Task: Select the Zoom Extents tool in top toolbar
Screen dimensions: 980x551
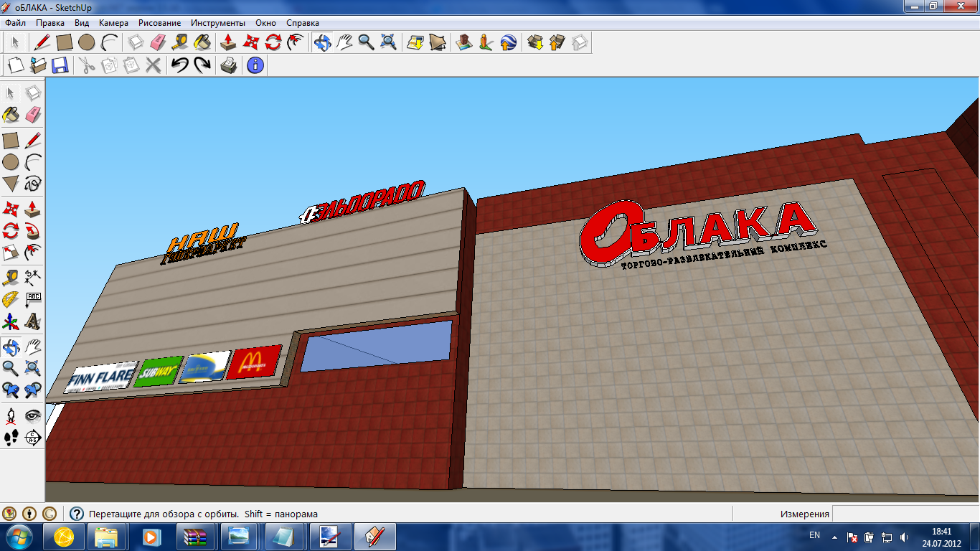Action: pyautogui.click(x=388, y=42)
